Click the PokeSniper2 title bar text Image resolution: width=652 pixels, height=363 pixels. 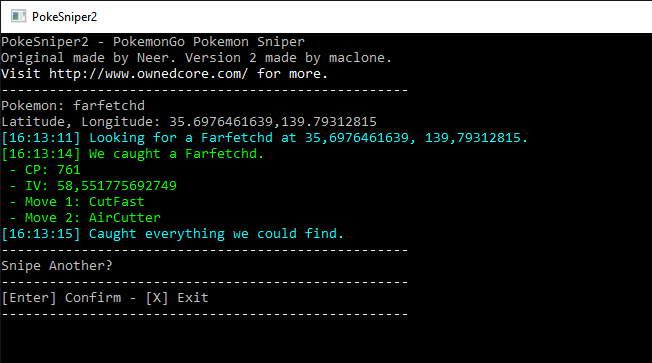click(x=64, y=17)
